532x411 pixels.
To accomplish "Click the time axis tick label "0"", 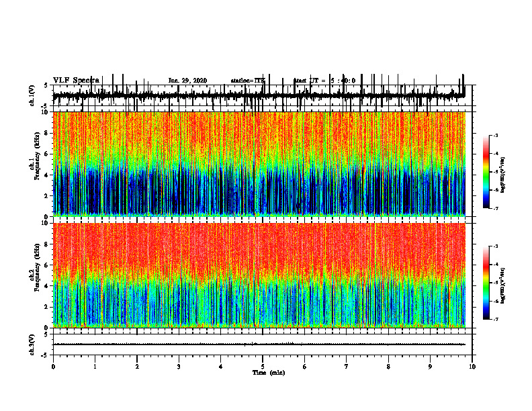I will tap(53, 367).
